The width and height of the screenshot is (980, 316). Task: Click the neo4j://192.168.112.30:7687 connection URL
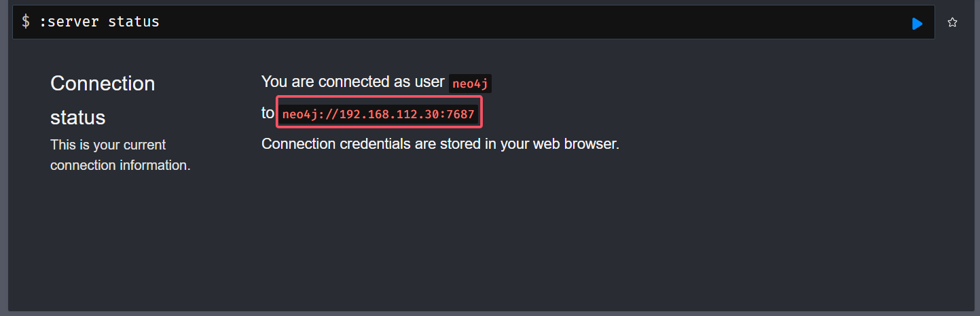click(x=378, y=113)
